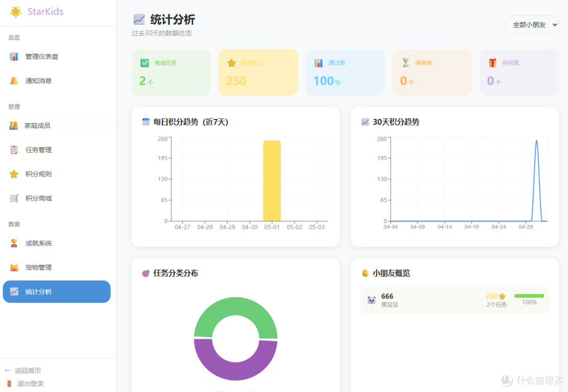Click the 04-14 label on the 30-day chart axis
The width and height of the screenshot is (568, 392).
point(444,227)
